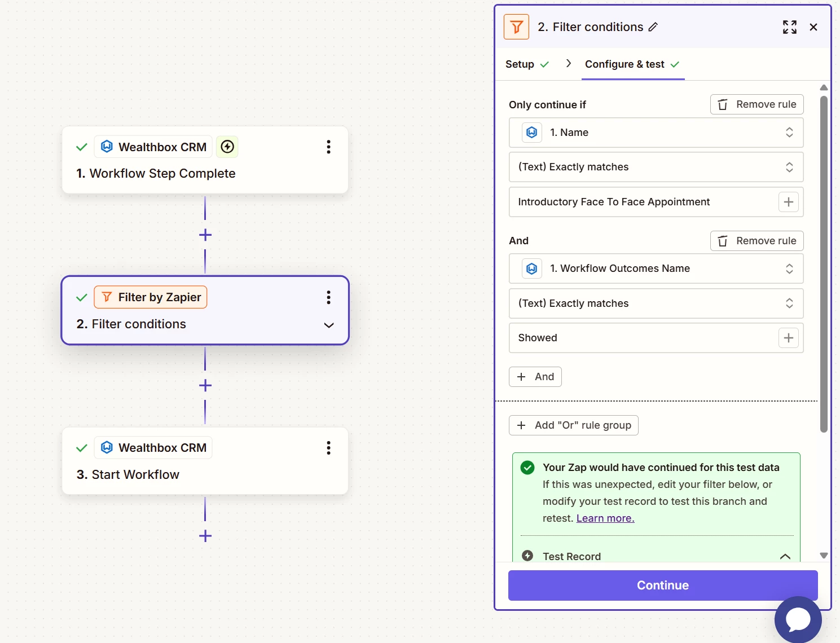Viewport: 840px width, 643px height.
Task: Switch to the Setup tab
Action: [527, 64]
